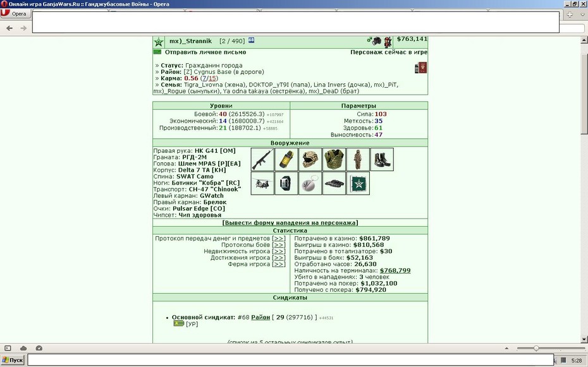Click the small blue 68 syndicate badge

251,40
